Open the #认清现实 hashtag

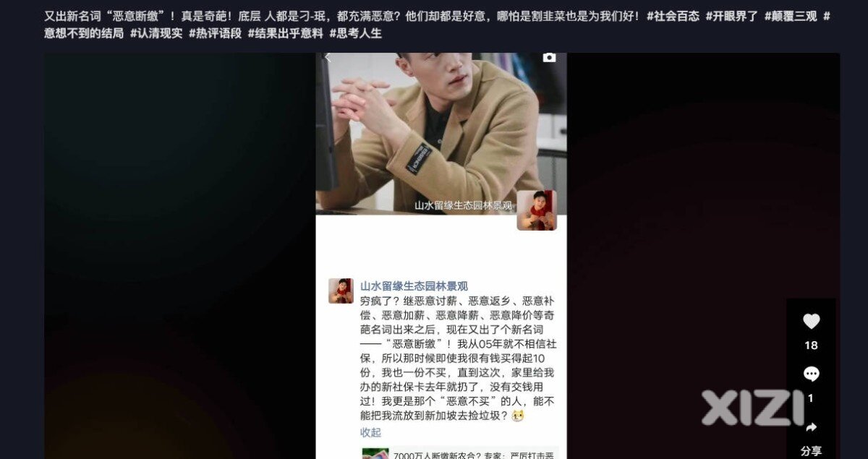coord(156,33)
